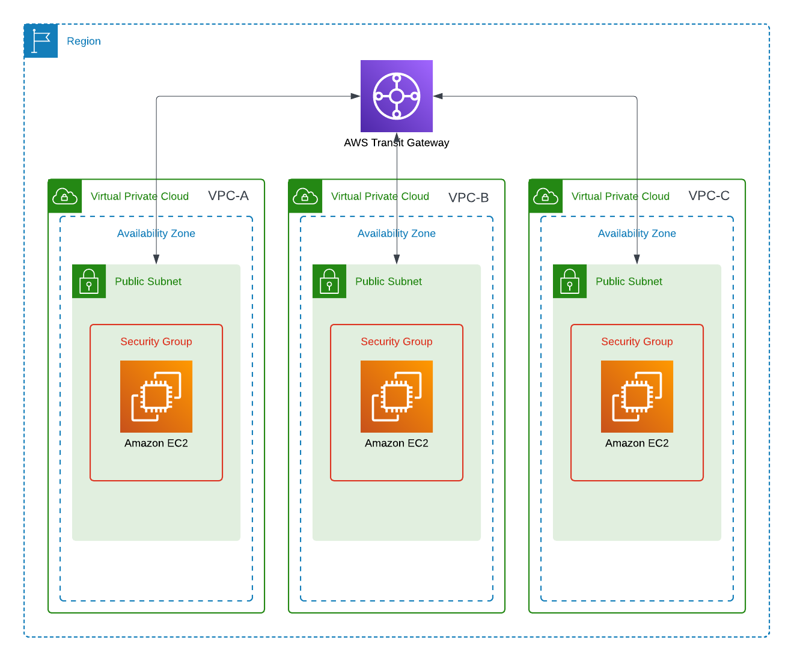Select "Virtual Private Cloud" text beside VPC-B
The image size is (812, 661).
380,196
